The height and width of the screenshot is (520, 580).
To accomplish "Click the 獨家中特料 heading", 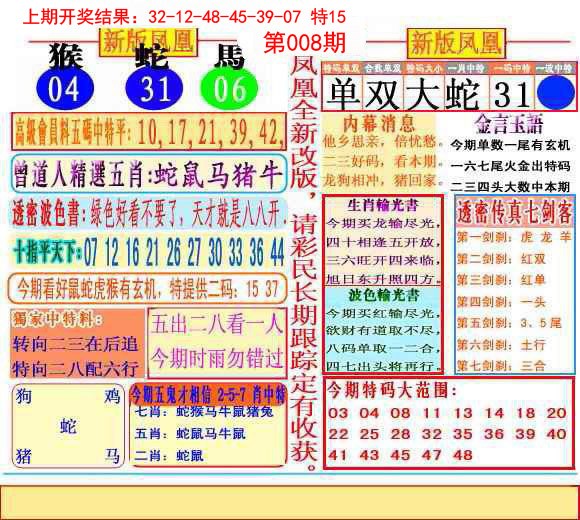I will click(x=57, y=319).
